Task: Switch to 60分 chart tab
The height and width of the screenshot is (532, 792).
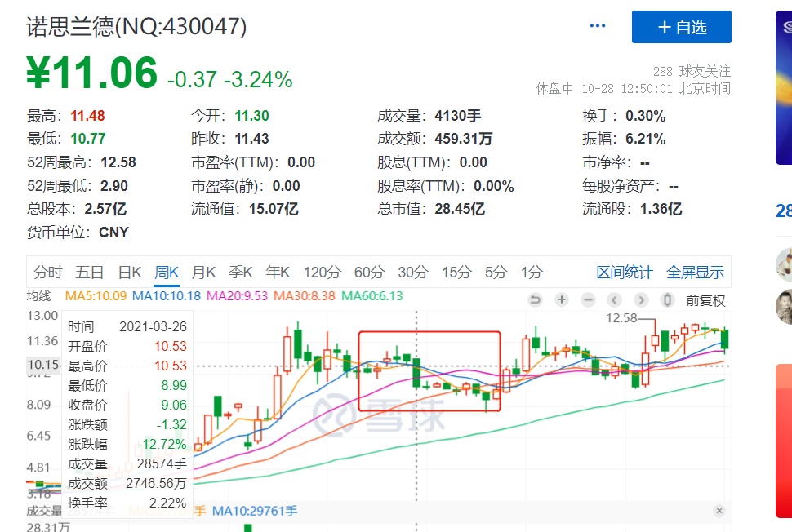Action: (369, 273)
